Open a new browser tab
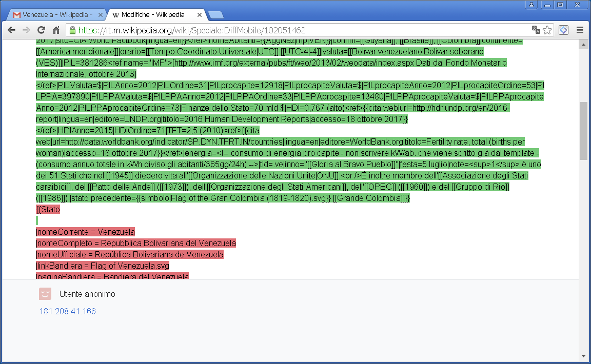 click(215, 14)
